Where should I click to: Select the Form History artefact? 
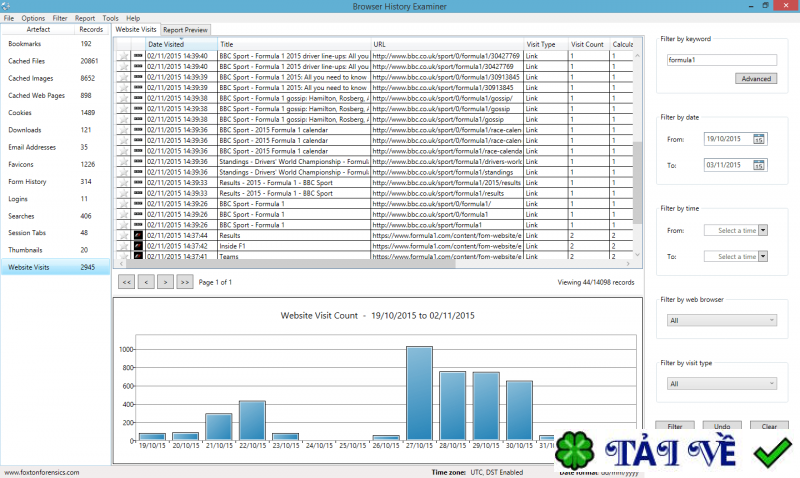pyautogui.click(x=55, y=182)
